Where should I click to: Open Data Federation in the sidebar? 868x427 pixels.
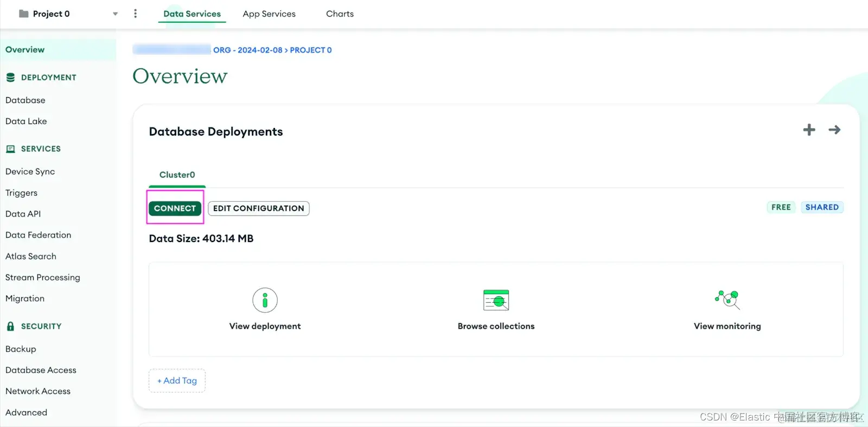tap(39, 235)
